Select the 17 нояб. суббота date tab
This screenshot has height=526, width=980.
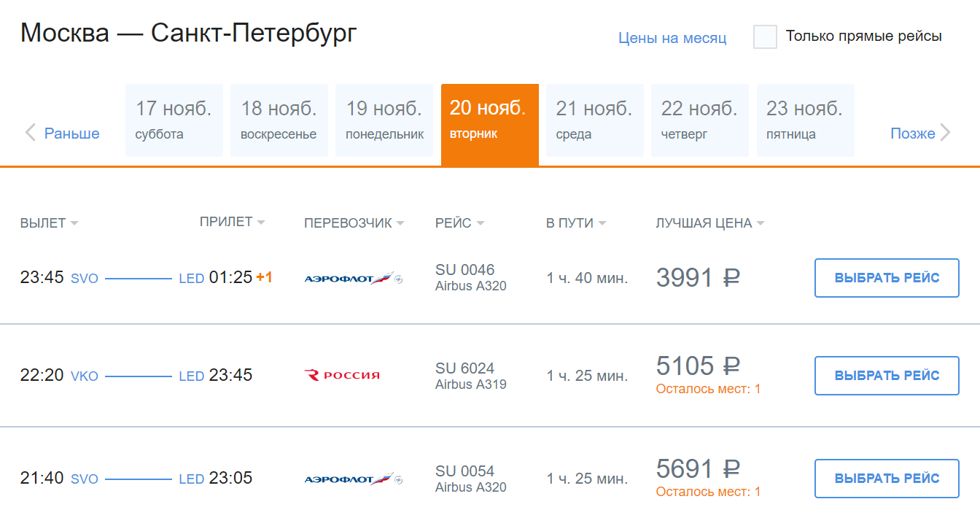(174, 120)
